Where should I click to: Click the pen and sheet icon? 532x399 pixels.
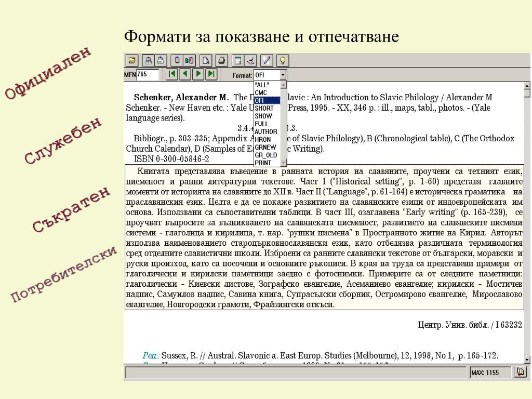coord(250,60)
